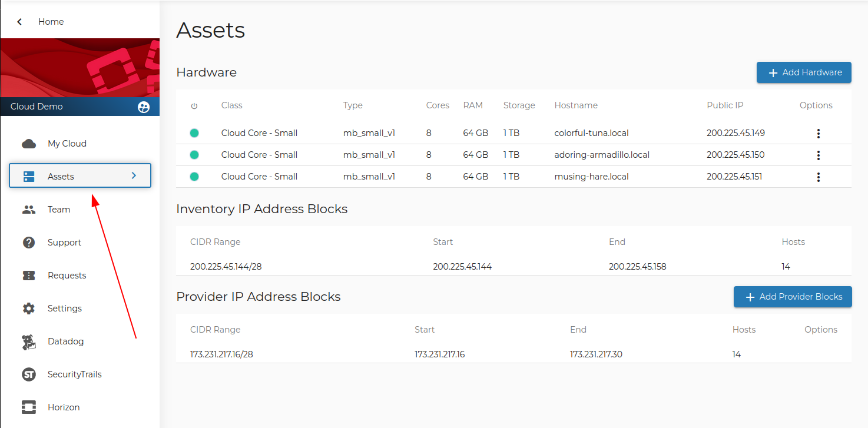868x428 pixels.
Task: Click the green status dot for adoring-armadillo.local
Action: point(194,155)
